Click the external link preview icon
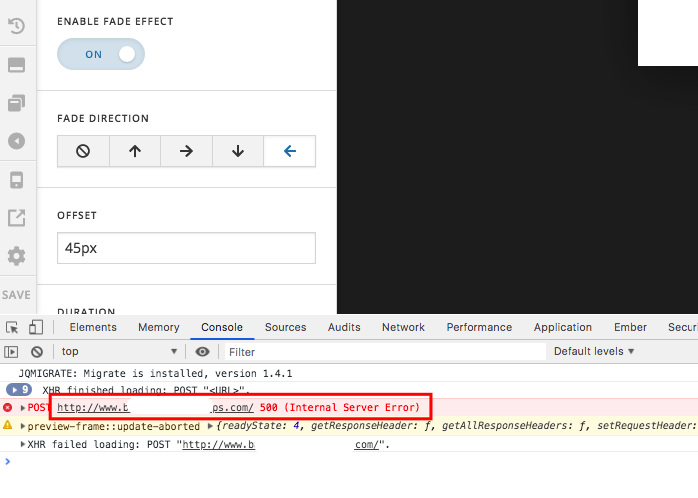This screenshot has width=698, height=498. click(x=16, y=218)
